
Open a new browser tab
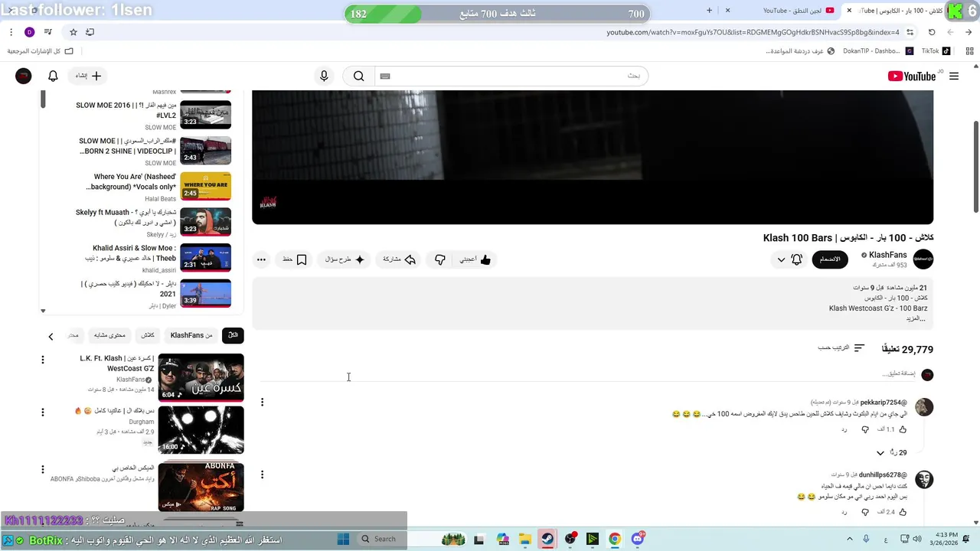(x=709, y=11)
